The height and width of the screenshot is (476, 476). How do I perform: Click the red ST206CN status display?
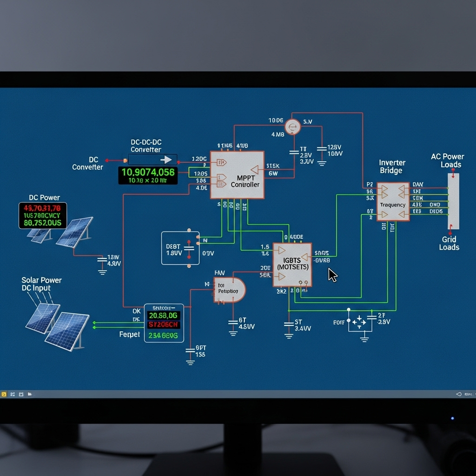[164, 324]
